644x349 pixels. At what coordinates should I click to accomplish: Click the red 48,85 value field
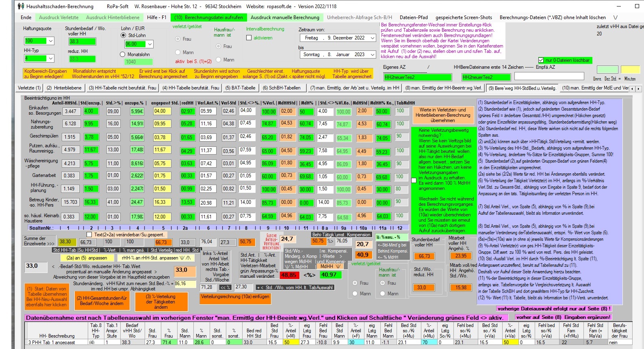[x=288, y=275]
